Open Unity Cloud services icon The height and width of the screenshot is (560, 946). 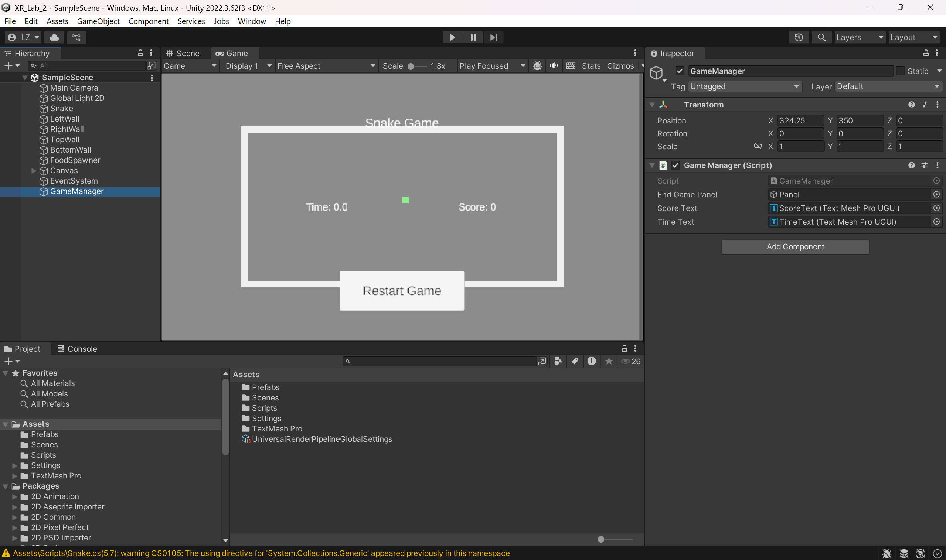[54, 37]
